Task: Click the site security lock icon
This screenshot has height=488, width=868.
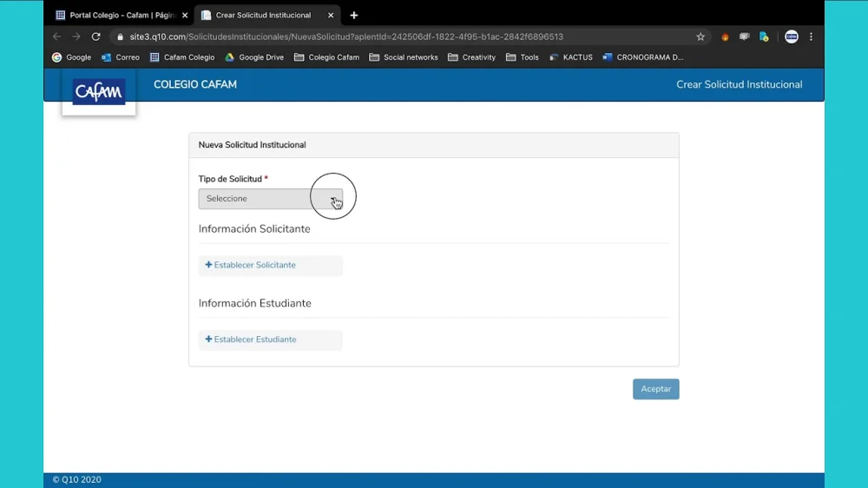Action: (x=120, y=36)
